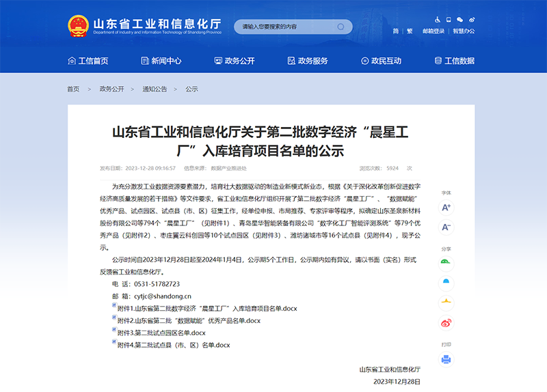Image resolution: width=547 pixels, height=392 pixels.
Task: Click the article headline text
Action: 261,141
